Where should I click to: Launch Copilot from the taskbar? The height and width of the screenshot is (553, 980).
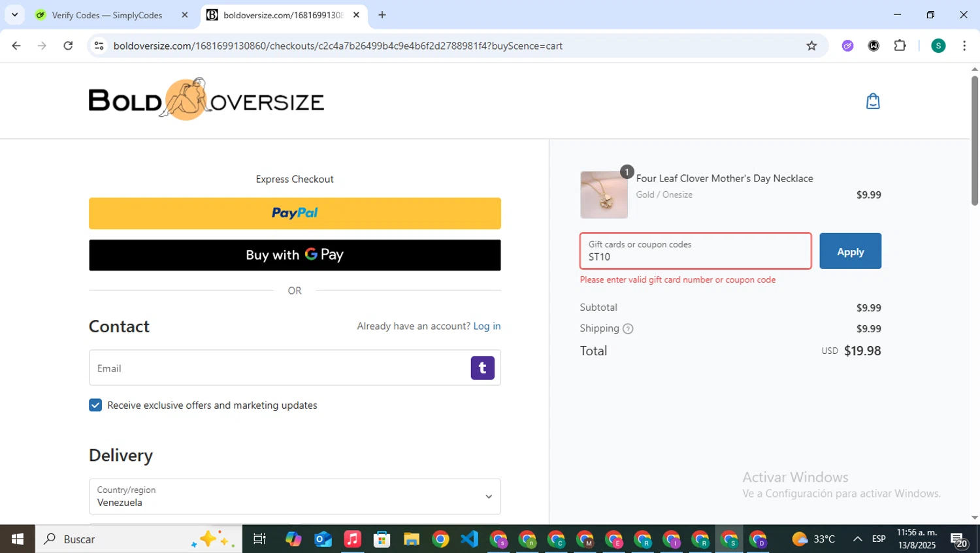pos(293,539)
